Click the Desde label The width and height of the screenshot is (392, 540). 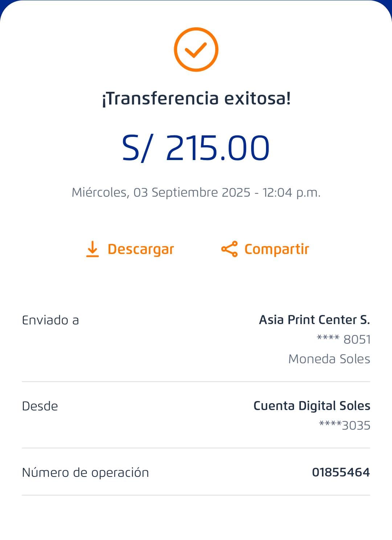[40, 406]
